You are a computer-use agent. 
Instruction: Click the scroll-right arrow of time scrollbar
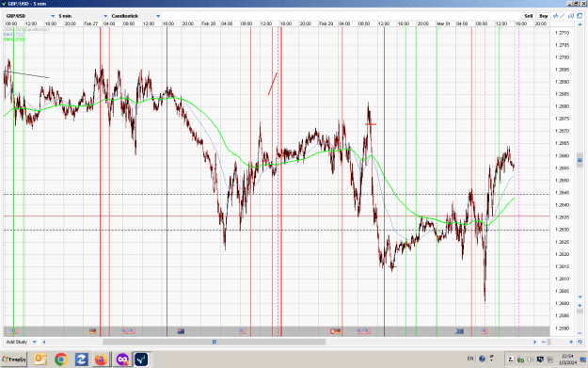click(x=534, y=342)
